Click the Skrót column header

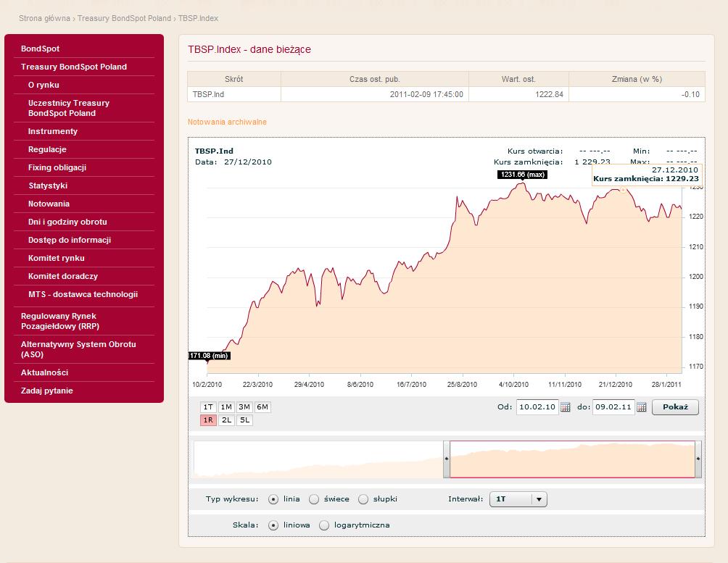(x=234, y=79)
